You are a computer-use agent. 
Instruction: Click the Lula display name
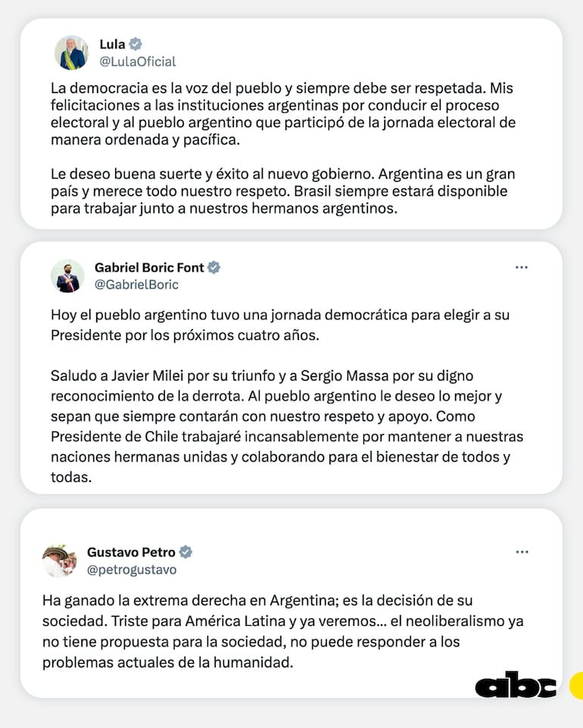(113, 44)
